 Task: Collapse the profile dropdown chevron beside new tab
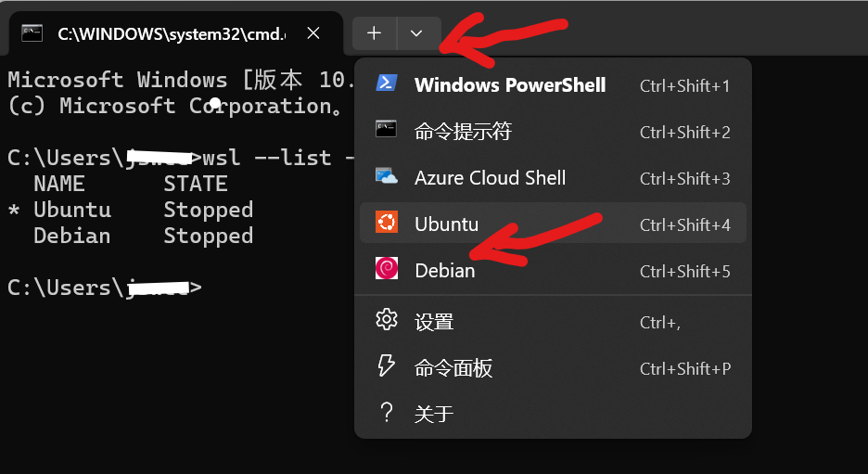coord(416,33)
